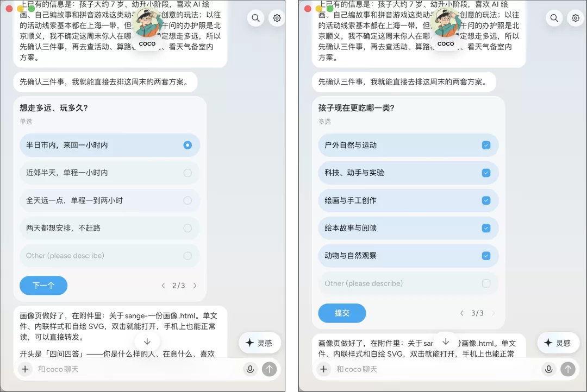Screen dimensions: 587x392
Task: Click the 单选 label
Action: click(x=26, y=122)
